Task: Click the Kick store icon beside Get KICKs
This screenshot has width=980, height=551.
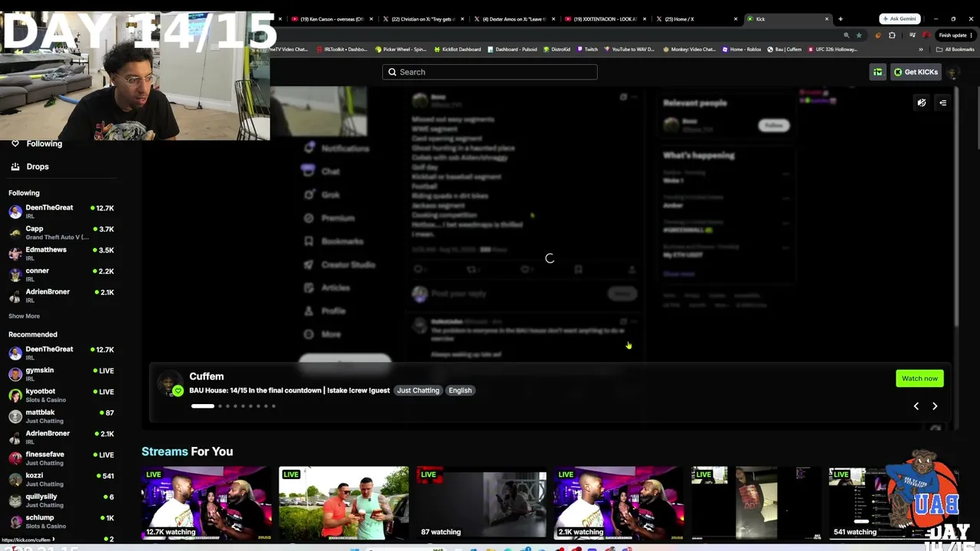Action: [877, 72]
